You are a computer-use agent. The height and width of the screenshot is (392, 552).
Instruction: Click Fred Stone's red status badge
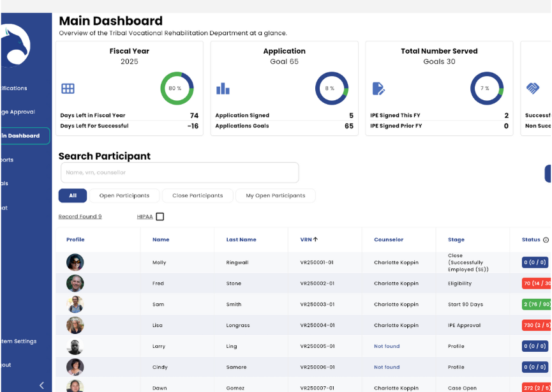click(x=536, y=283)
